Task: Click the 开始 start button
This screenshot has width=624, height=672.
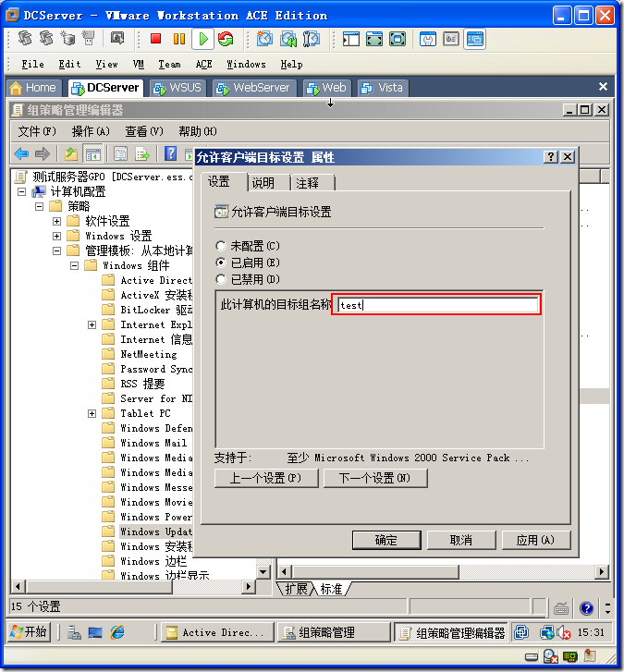Action: click(x=30, y=631)
